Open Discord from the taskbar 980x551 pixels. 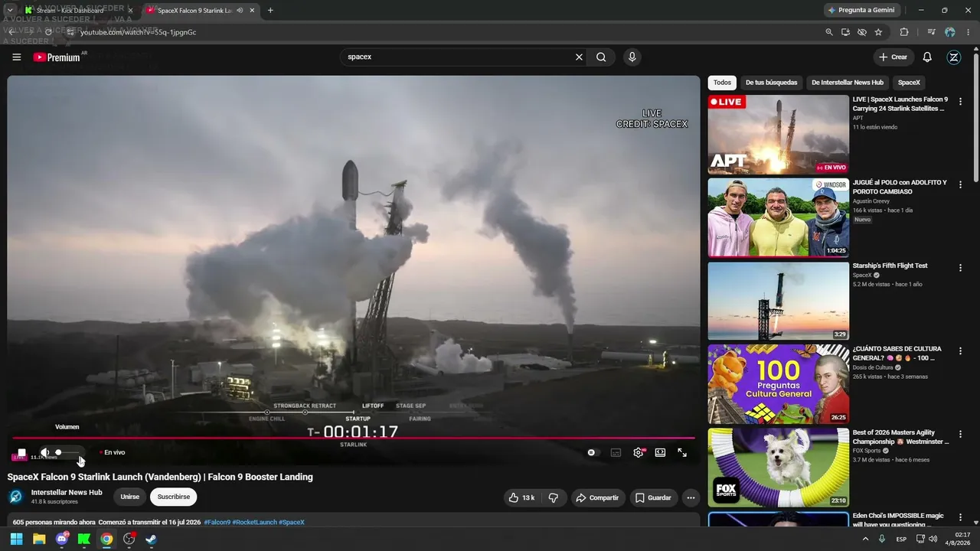tap(62, 539)
